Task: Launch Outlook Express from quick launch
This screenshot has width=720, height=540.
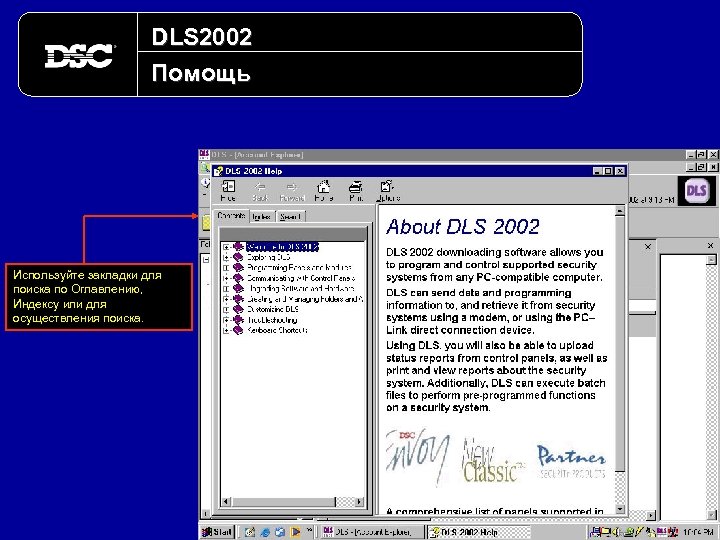Action: click(280, 532)
